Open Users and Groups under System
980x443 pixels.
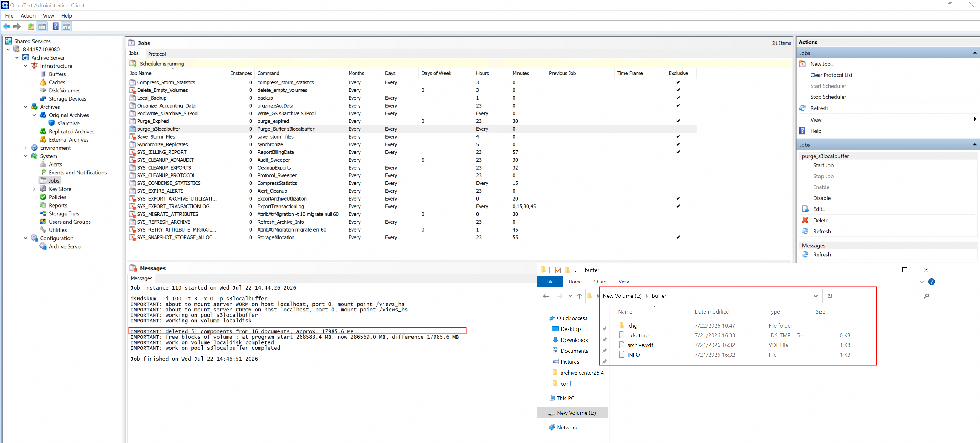70,222
